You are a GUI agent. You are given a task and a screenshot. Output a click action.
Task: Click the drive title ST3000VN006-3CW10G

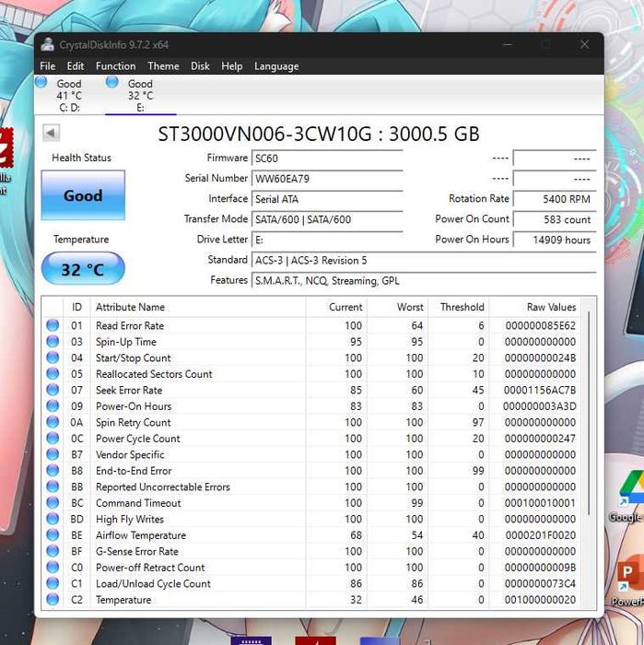pyautogui.click(x=264, y=135)
